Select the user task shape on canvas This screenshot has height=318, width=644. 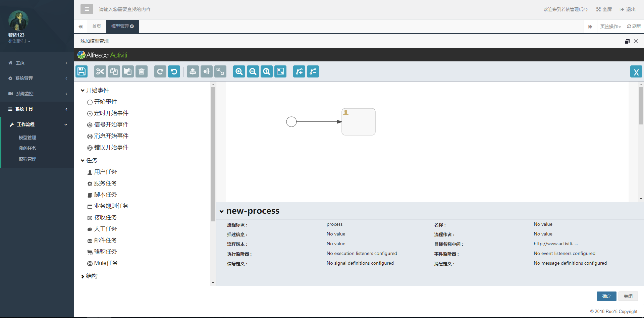tap(358, 122)
